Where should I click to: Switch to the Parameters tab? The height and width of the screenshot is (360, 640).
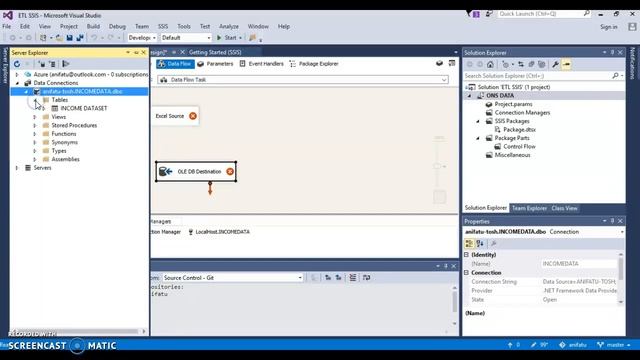(215, 64)
